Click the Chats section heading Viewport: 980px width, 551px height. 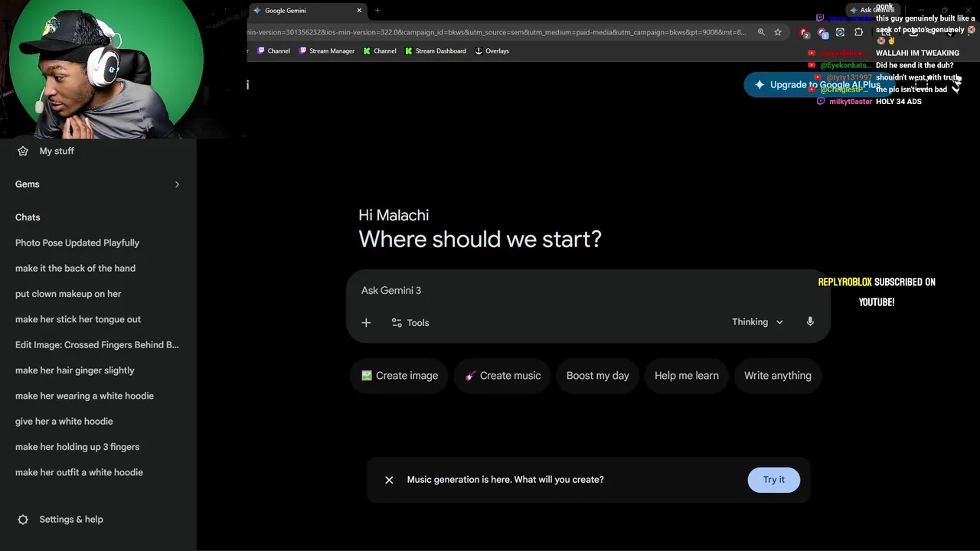[x=28, y=217]
